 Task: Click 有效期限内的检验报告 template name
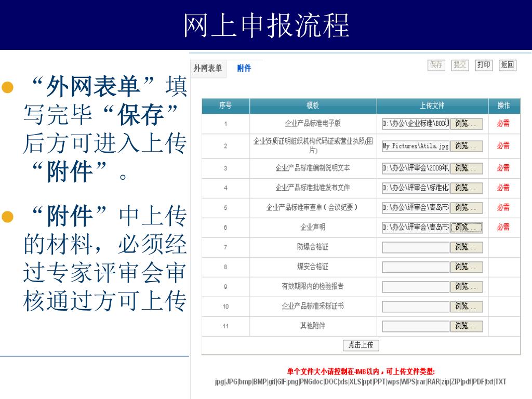click(313, 286)
